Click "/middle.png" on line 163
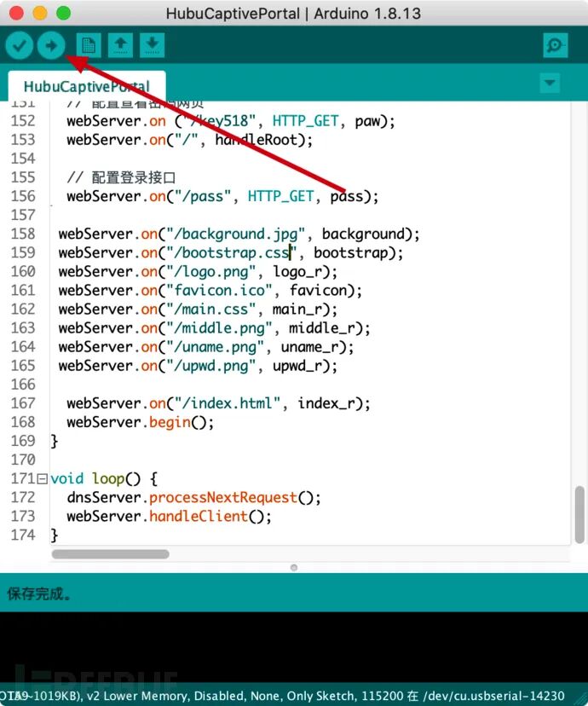 pos(219,328)
